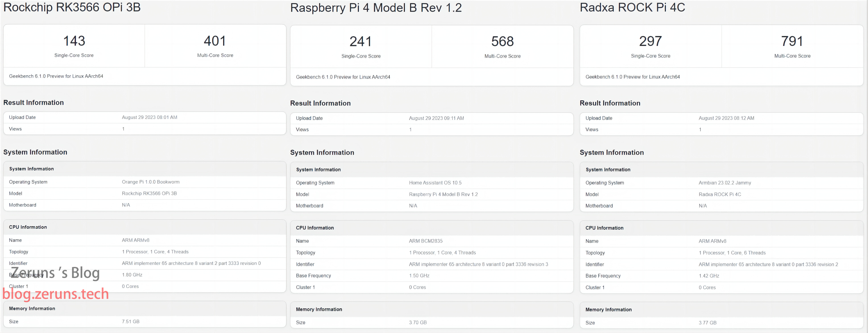Click the ARM BCM2835 CPU name
The width and height of the screenshot is (868, 333).
tap(426, 241)
